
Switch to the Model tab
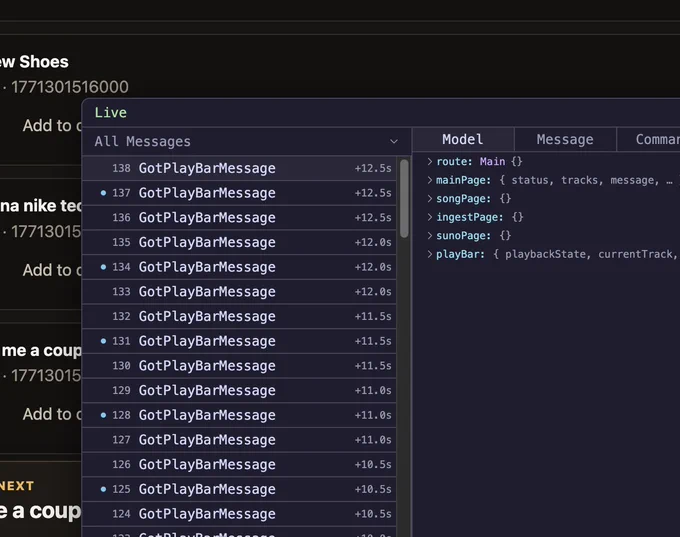(x=463, y=139)
